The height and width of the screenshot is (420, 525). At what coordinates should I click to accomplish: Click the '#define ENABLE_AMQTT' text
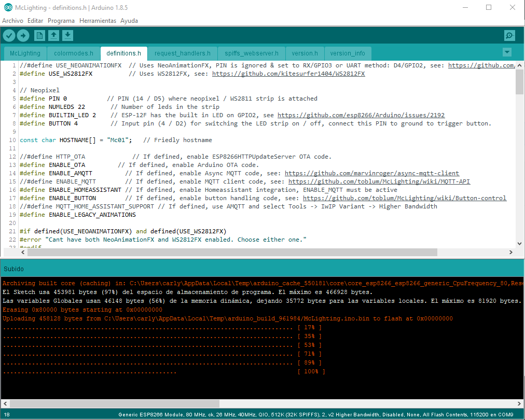[56, 173]
